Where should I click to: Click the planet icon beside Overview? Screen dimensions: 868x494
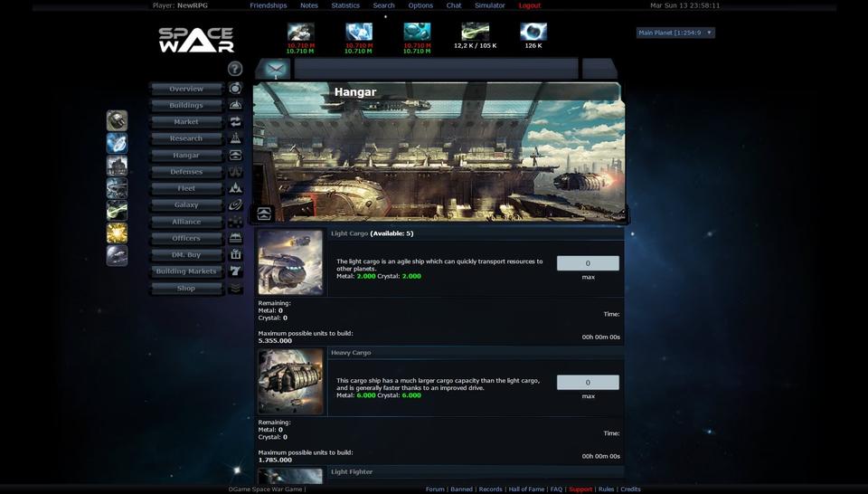(x=235, y=88)
